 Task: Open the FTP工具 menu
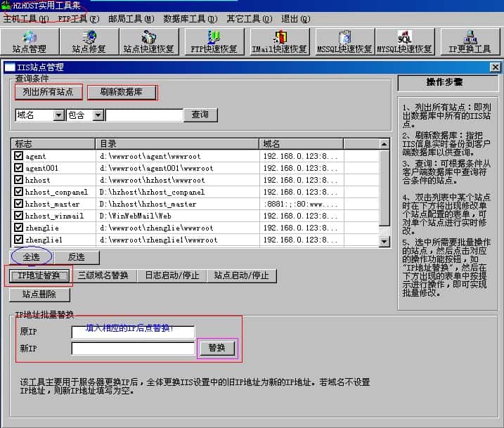78,19
